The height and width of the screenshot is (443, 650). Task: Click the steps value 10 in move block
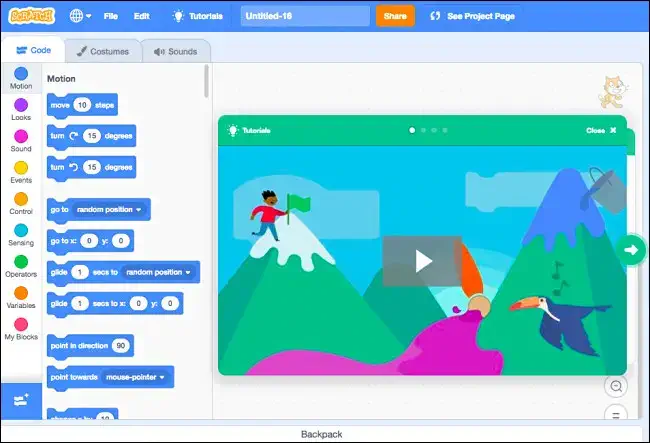coord(82,105)
